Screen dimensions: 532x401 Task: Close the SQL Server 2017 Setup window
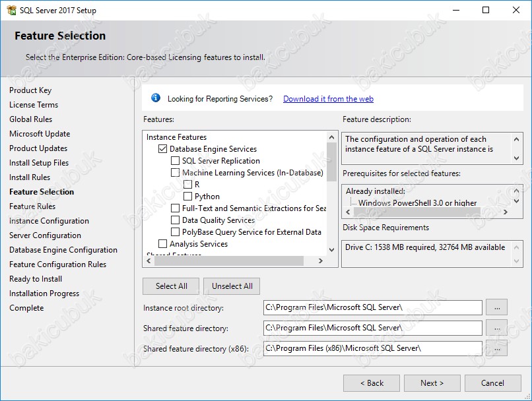click(516, 10)
